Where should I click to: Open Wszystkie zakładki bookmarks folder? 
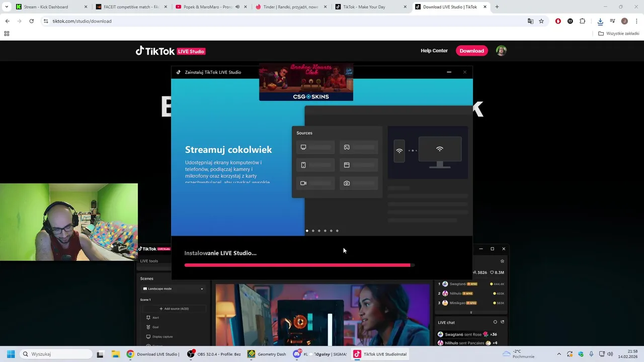tap(619, 34)
